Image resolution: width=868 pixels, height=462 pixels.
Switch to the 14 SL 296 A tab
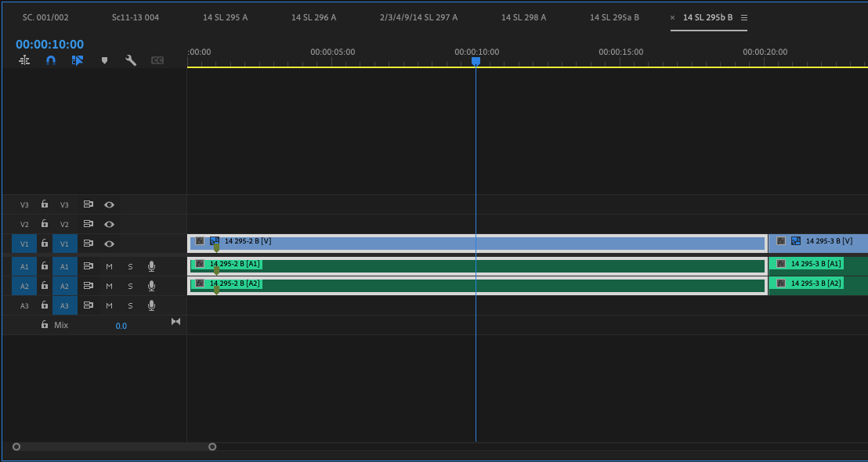313,16
